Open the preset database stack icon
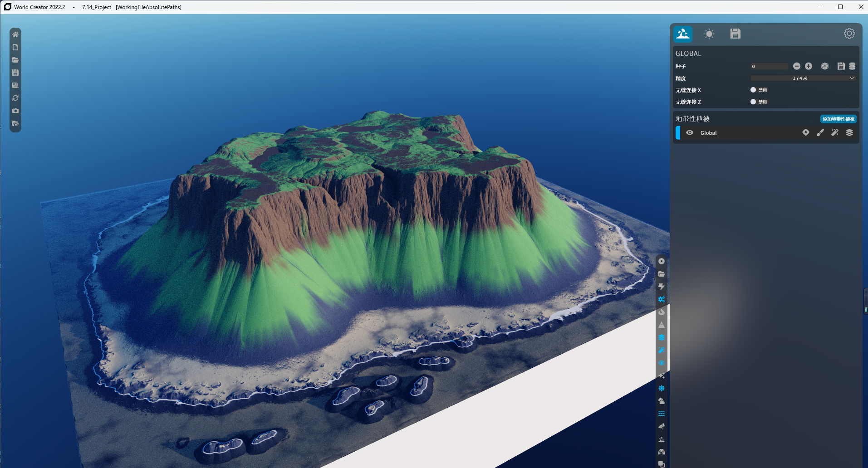The height and width of the screenshot is (468, 868). pos(852,66)
